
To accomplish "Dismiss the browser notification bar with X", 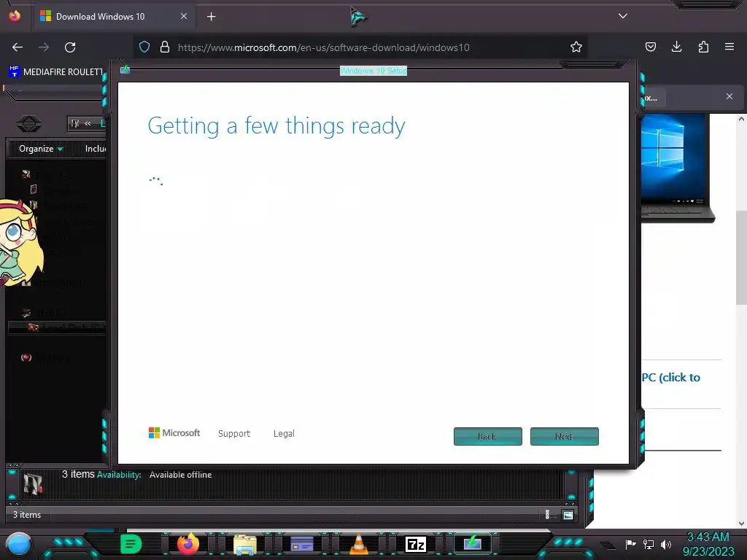I will click(x=729, y=96).
